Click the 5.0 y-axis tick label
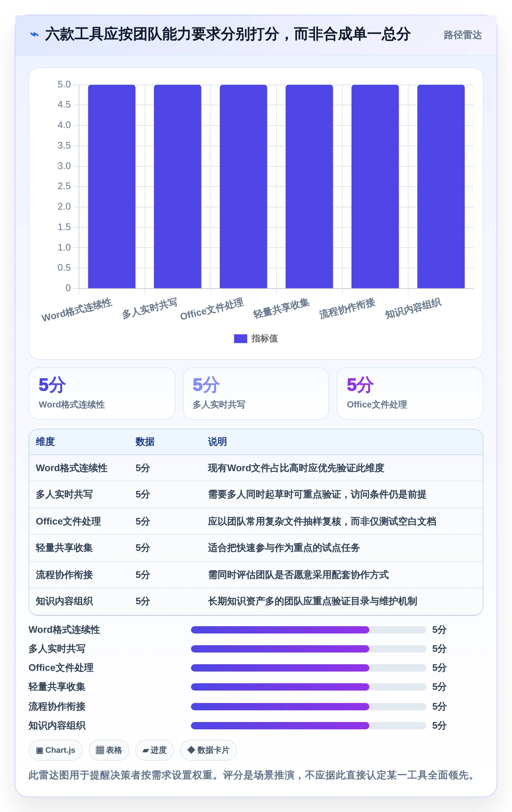512x812 pixels. [x=64, y=84]
